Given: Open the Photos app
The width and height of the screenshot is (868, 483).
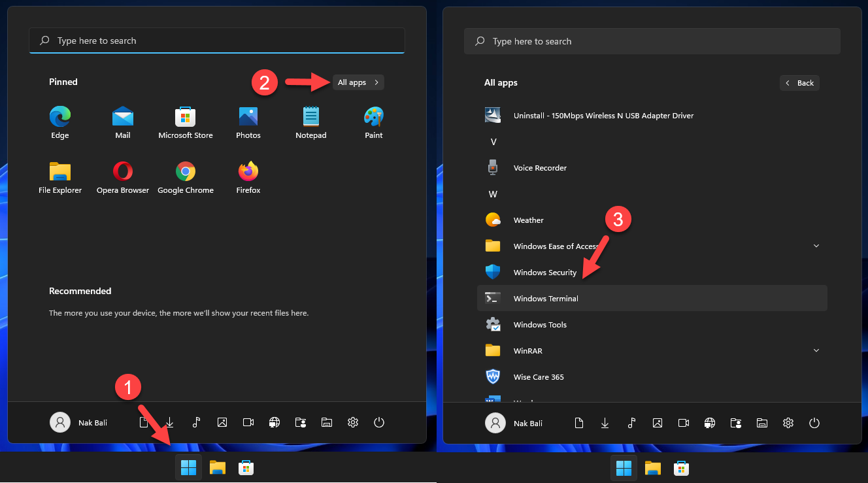Looking at the screenshot, I should tap(248, 122).
